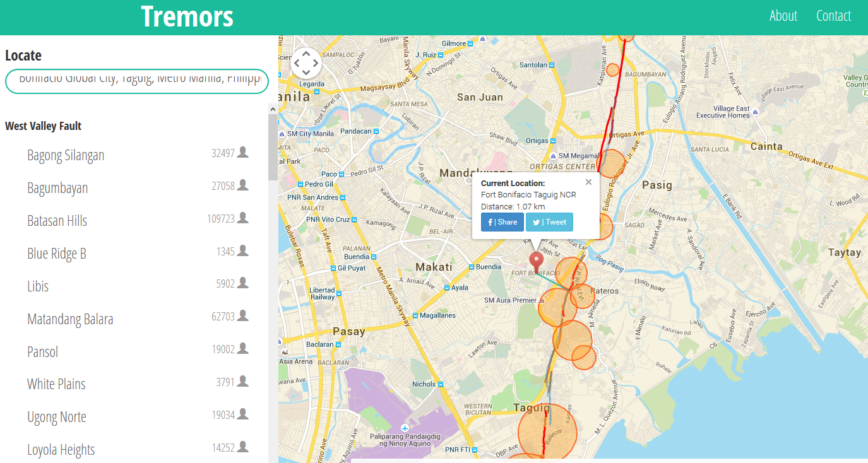Click the Baclaran station icon

(339, 344)
